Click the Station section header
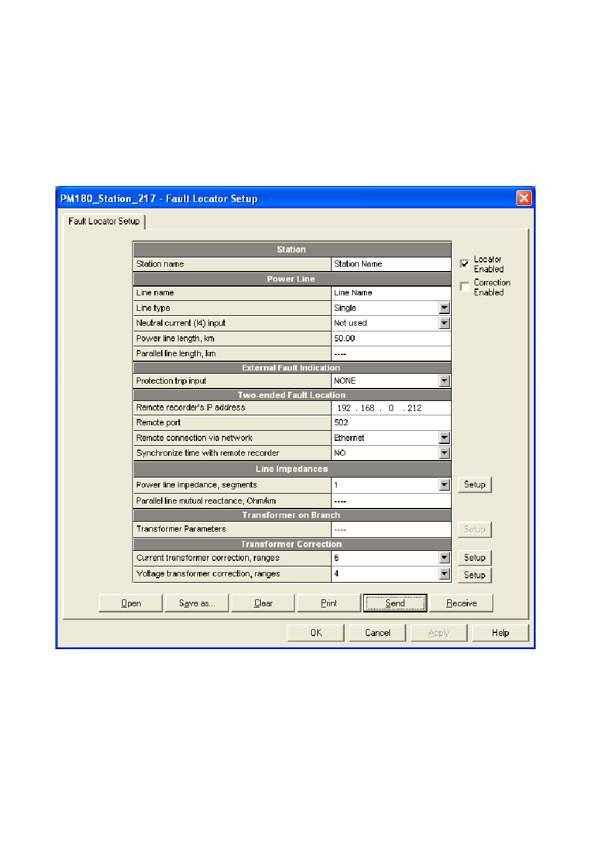Image resolution: width=591 pixels, height=868 pixels. (x=292, y=249)
